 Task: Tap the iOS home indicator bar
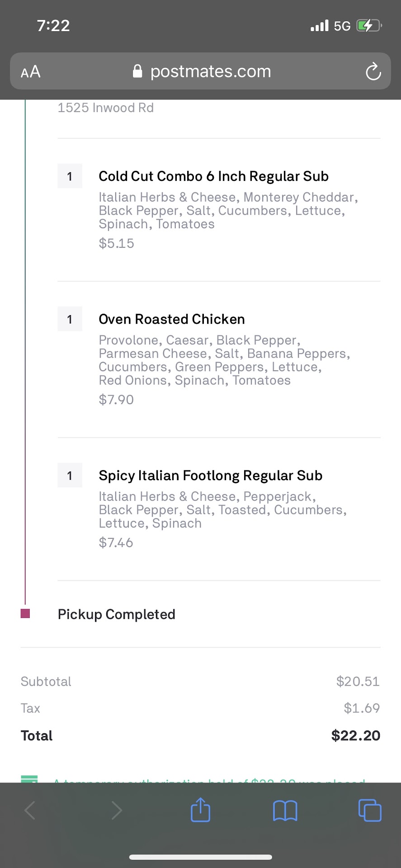(200, 857)
